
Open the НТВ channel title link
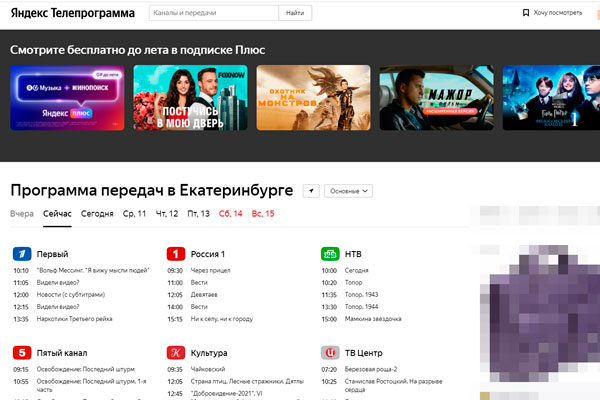click(x=353, y=254)
